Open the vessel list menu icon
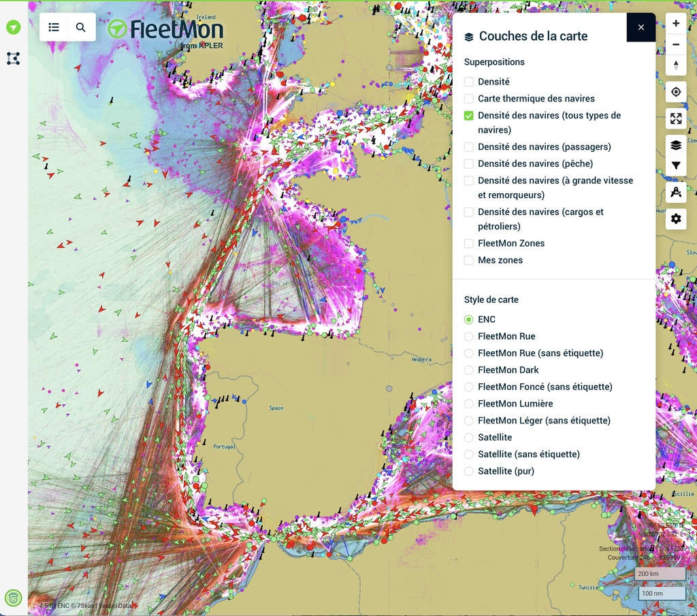 pyautogui.click(x=54, y=27)
